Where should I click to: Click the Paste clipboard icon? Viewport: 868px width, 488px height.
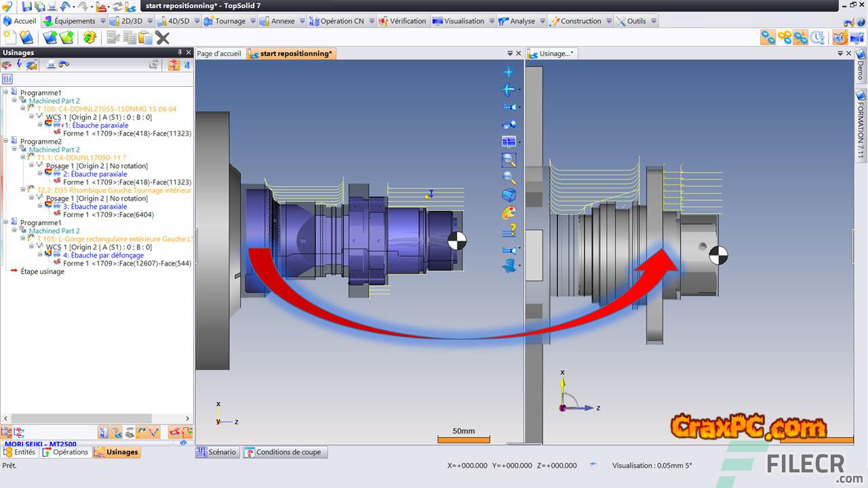pyautogui.click(x=145, y=37)
